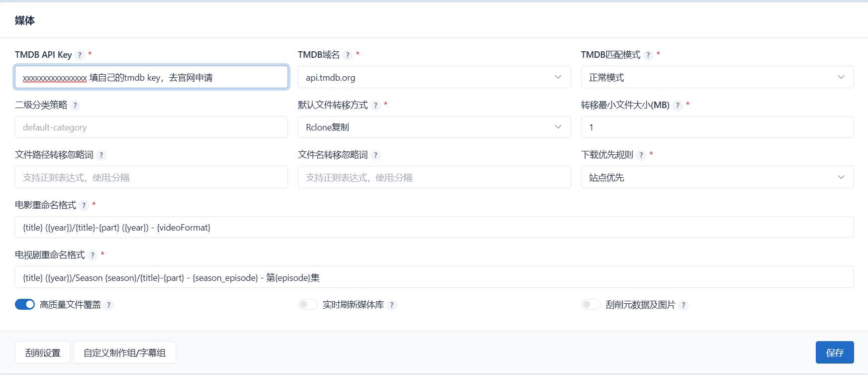Open the 默认文件转移方式 dropdown showing Rclone复制

click(x=434, y=127)
